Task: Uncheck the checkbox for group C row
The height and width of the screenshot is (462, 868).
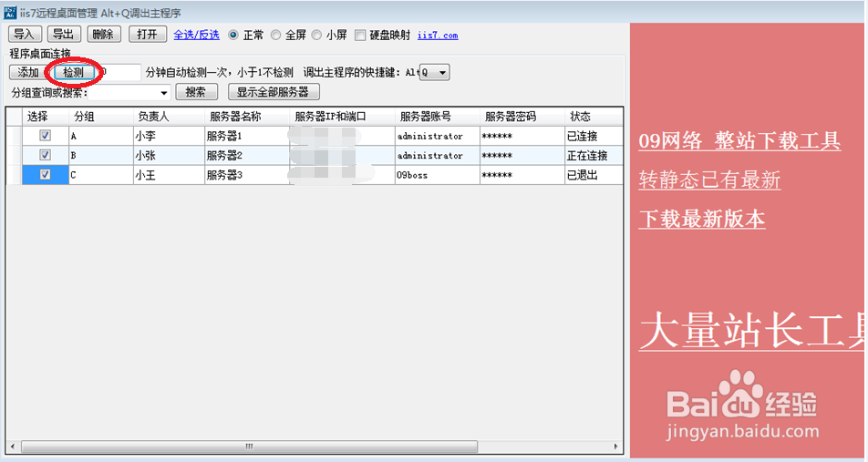Action: tap(46, 174)
